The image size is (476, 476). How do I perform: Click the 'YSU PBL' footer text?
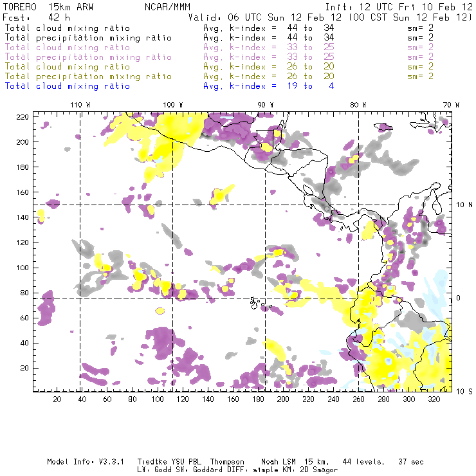click(x=186, y=462)
